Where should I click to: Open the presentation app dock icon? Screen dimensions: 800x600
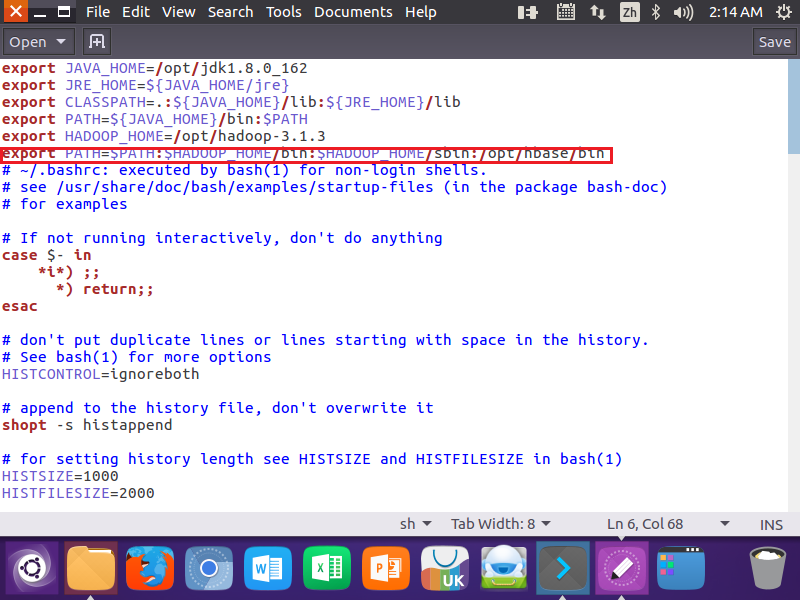point(386,568)
